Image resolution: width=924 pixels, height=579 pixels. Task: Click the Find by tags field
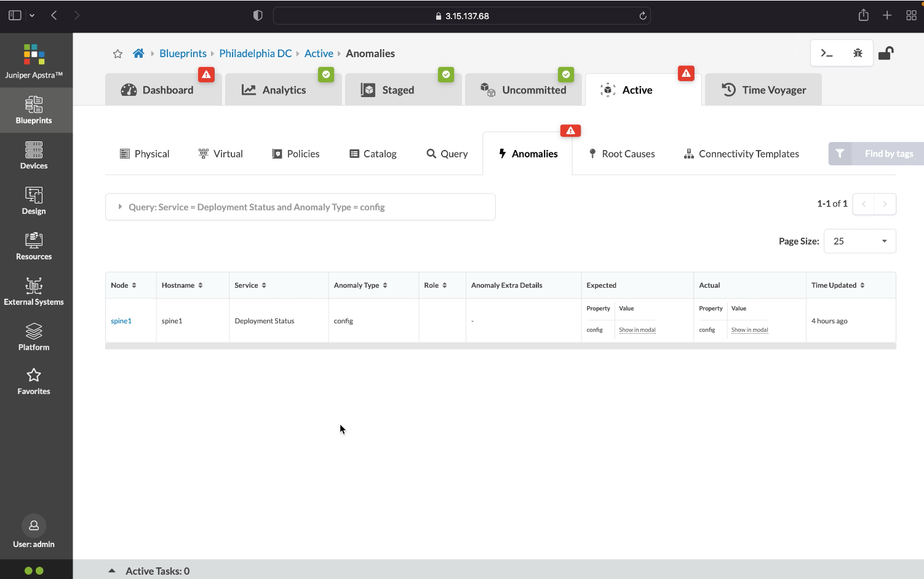[888, 154]
